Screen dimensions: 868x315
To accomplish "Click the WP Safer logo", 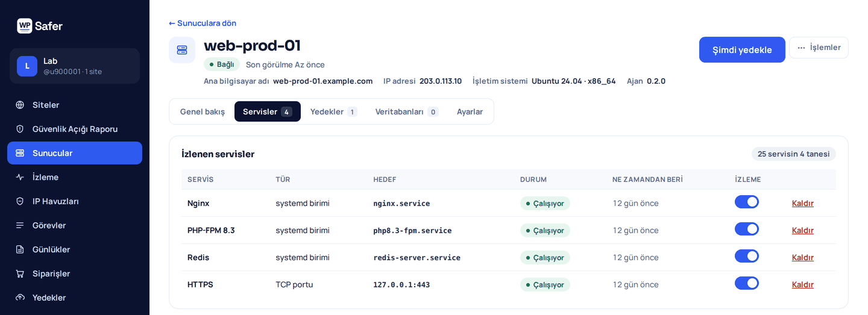I will point(40,26).
